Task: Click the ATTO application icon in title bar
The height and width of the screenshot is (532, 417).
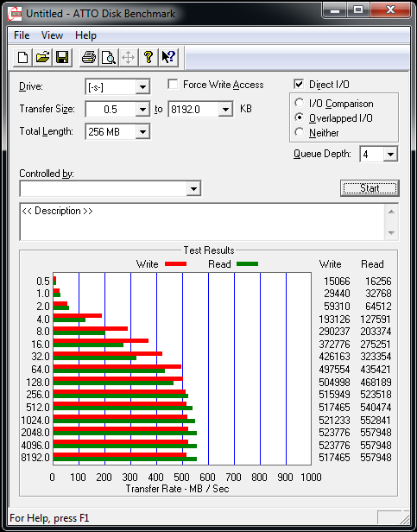Action: (x=15, y=14)
